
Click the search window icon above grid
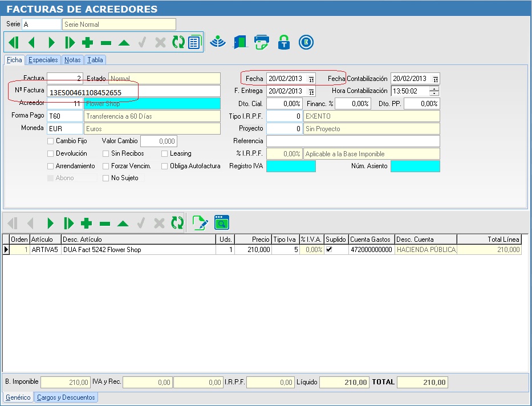pos(221,223)
